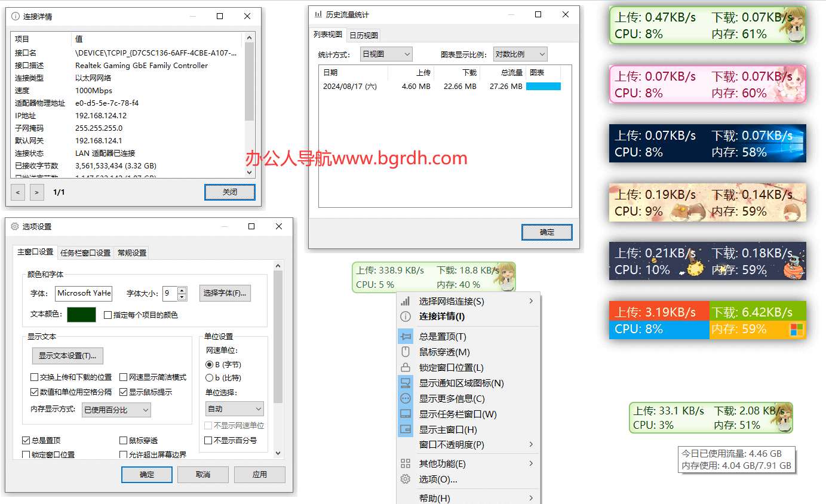The width and height of the screenshot is (826, 504).
Task: Open the 统计方式 日视图 dropdown
Action: pos(386,54)
